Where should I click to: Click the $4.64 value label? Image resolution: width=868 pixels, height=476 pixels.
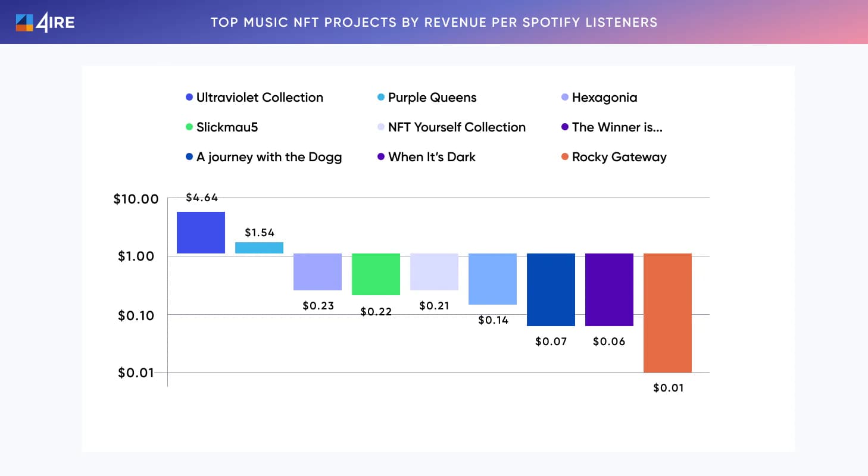click(x=202, y=198)
